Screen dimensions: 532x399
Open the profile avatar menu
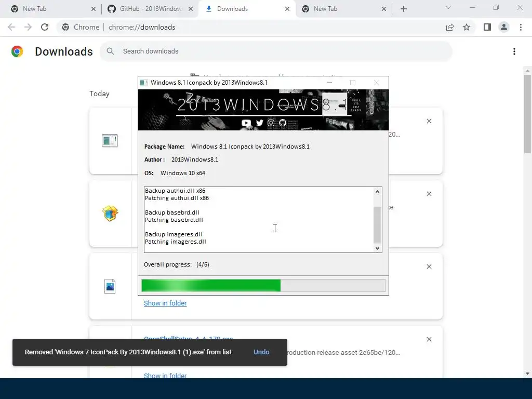tap(504, 27)
